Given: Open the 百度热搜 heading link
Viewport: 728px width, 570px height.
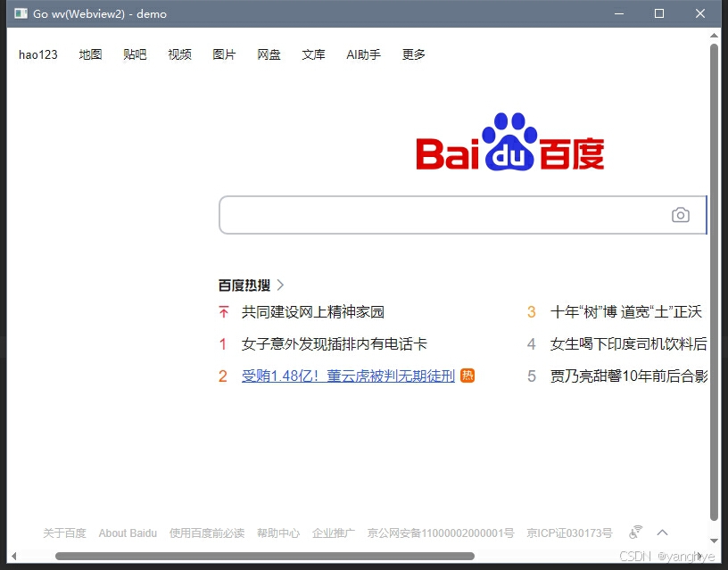Looking at the screenshot, I should [244, 285].
